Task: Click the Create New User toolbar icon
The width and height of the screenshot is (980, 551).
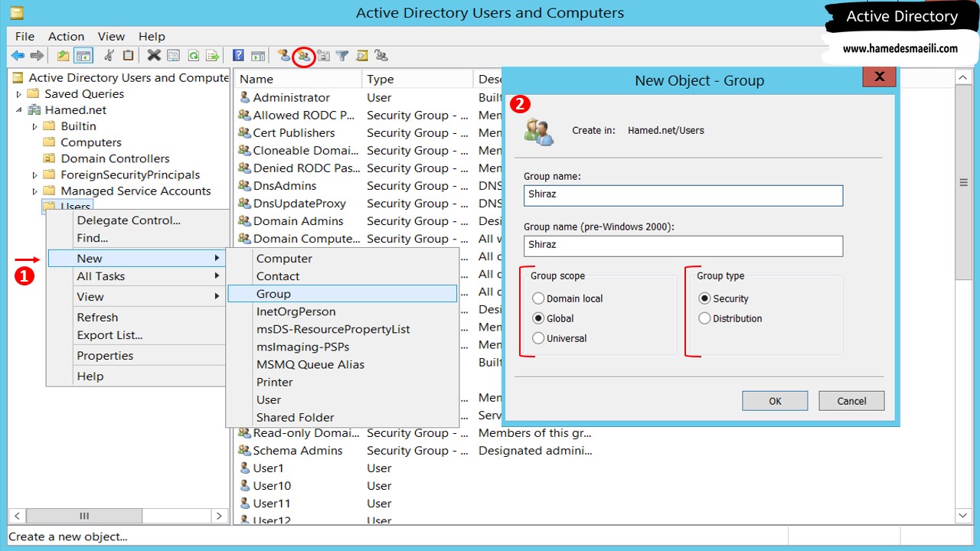Action: 284,56
